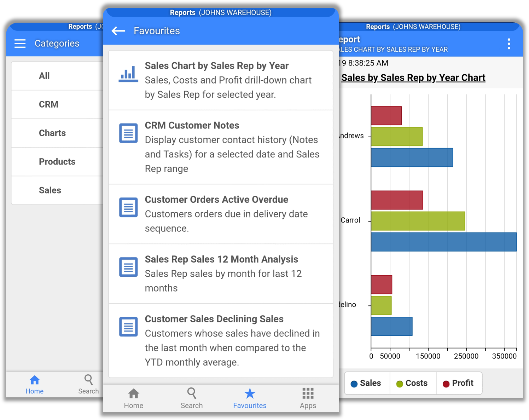Click Carrol's green Costs bar
529x420 pixels.
(418, 221)
